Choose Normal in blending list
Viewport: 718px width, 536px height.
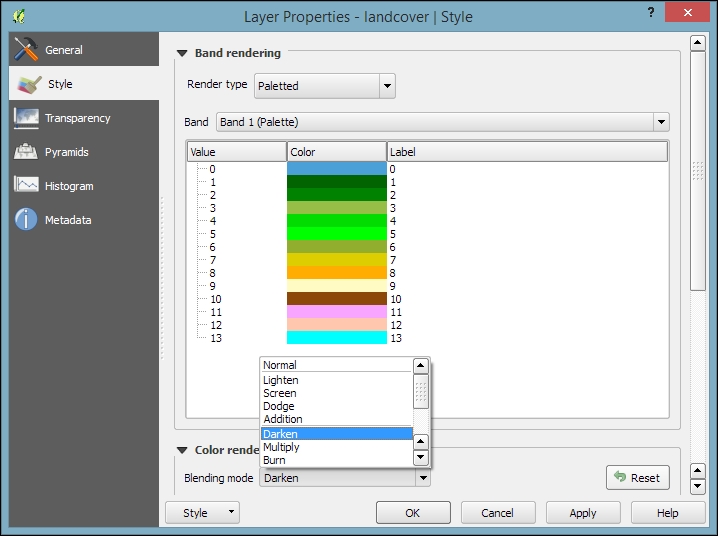click(337, 365)
